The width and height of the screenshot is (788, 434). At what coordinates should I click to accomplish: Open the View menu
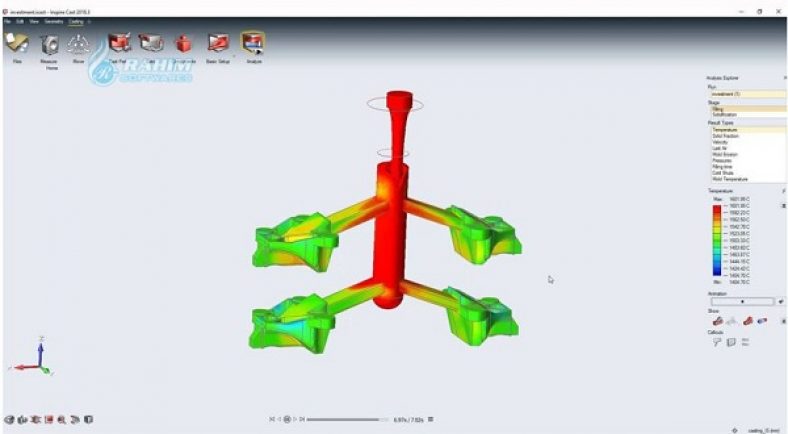[34, 22]
